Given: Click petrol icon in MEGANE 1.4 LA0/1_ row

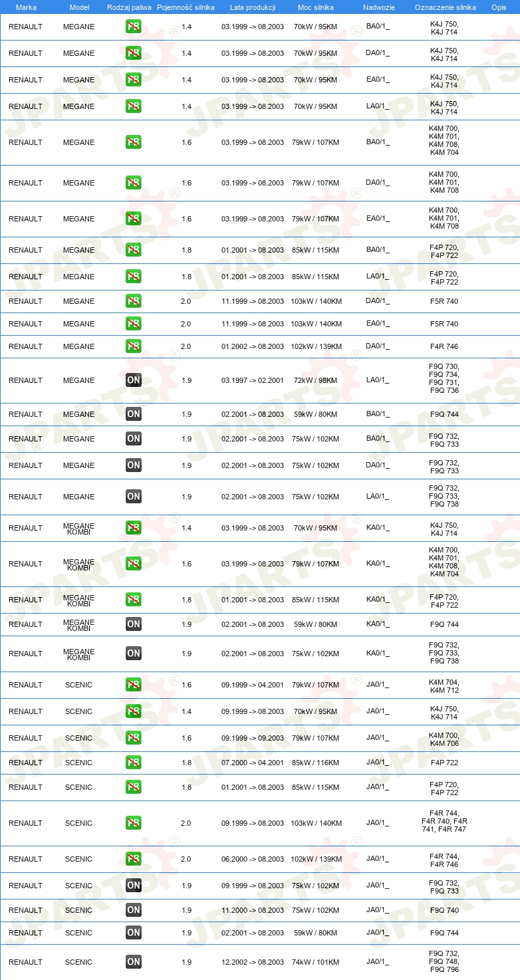Looking at the screenshot, I should [134, 106].
